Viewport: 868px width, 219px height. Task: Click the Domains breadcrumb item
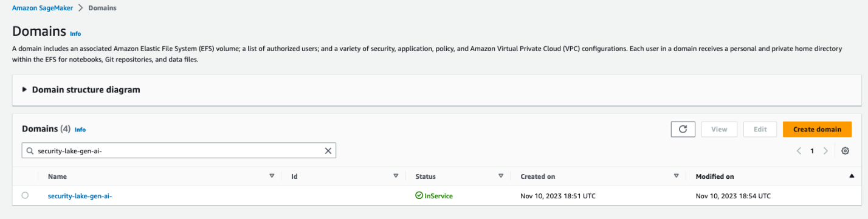(102, 8)
